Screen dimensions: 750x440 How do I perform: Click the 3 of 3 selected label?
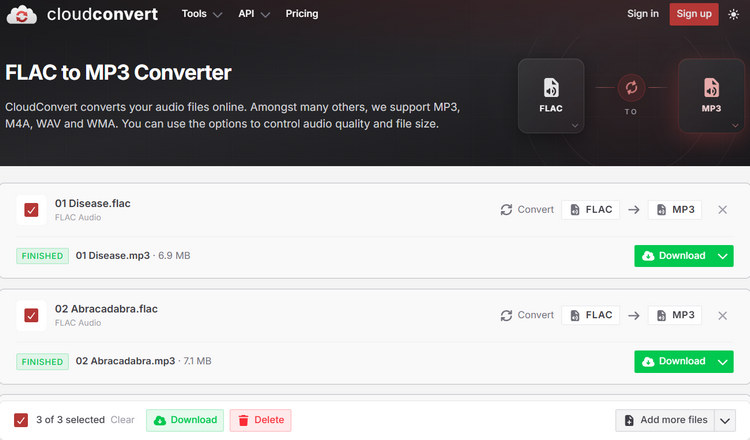click(70, 420)
